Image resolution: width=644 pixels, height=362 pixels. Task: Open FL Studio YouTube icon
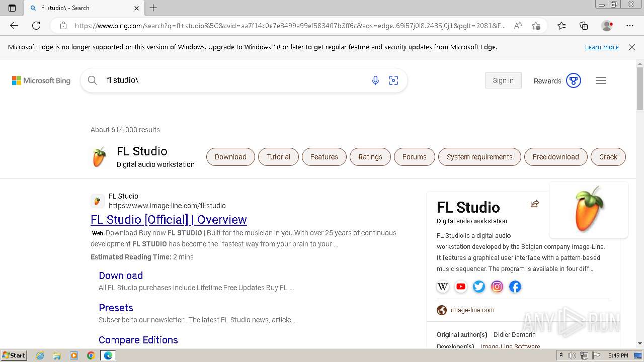461,287
